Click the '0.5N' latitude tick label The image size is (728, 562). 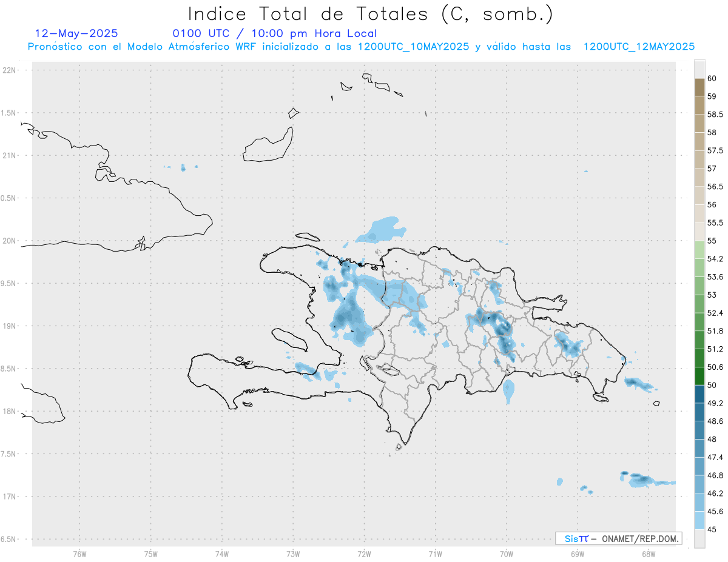(x=9, y=198)
